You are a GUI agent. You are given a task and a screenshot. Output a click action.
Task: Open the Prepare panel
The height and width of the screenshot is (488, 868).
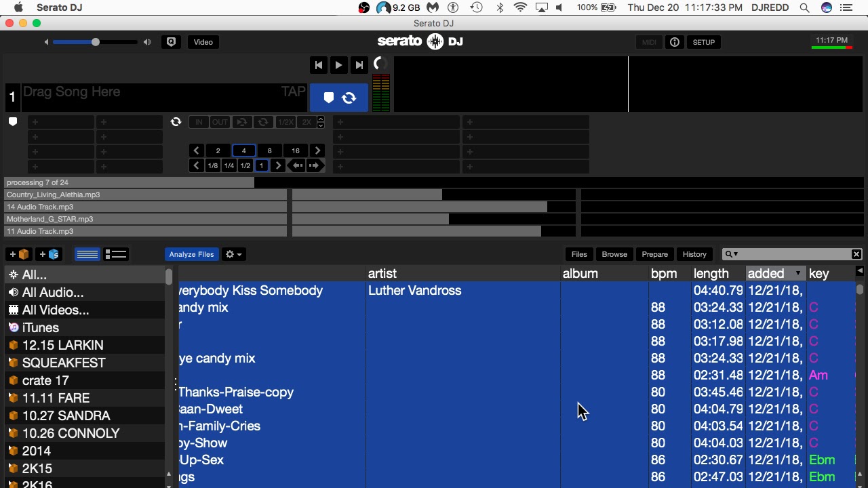click(x=655, y=254)
